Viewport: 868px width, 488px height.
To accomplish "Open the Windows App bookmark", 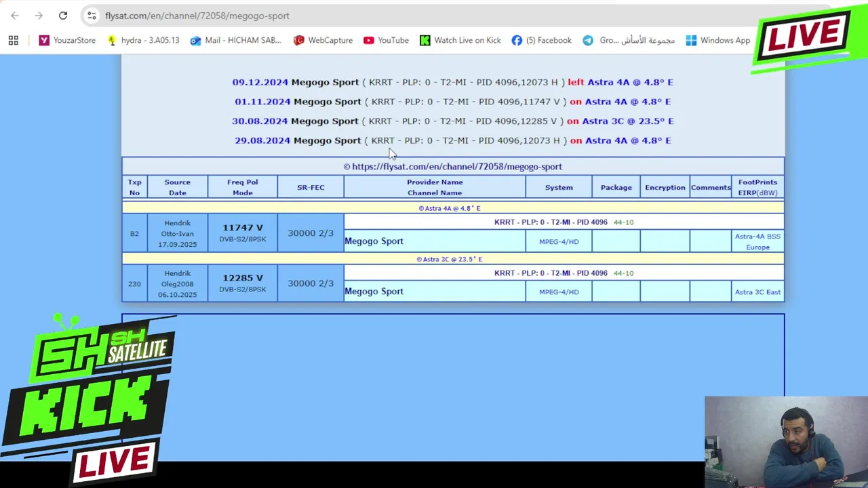I will point(718,41).
